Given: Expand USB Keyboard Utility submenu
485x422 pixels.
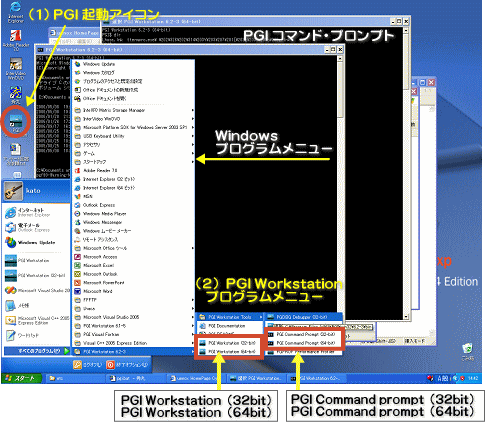Looking at the screenshot, I should (133, 136).
